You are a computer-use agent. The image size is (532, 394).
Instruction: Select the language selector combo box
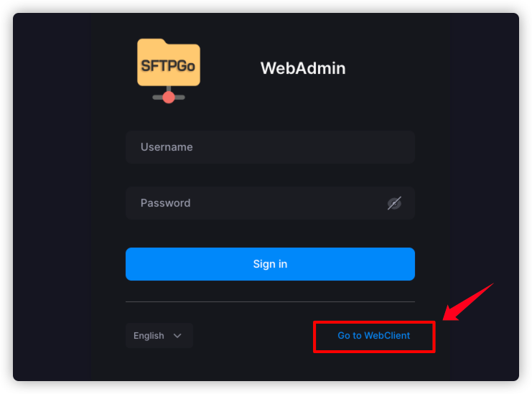159,336
